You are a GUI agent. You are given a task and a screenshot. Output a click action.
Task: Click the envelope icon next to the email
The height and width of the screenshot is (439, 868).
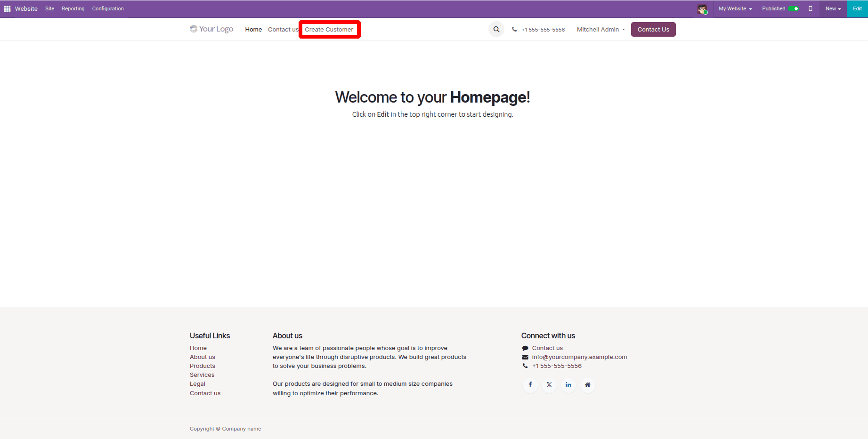(x=525, y=357)
